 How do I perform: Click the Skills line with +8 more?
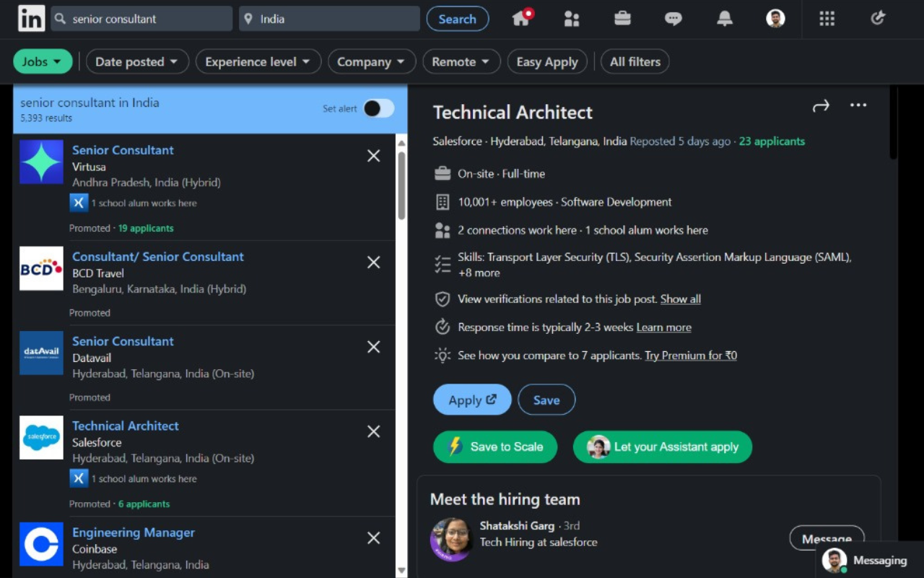655,264
